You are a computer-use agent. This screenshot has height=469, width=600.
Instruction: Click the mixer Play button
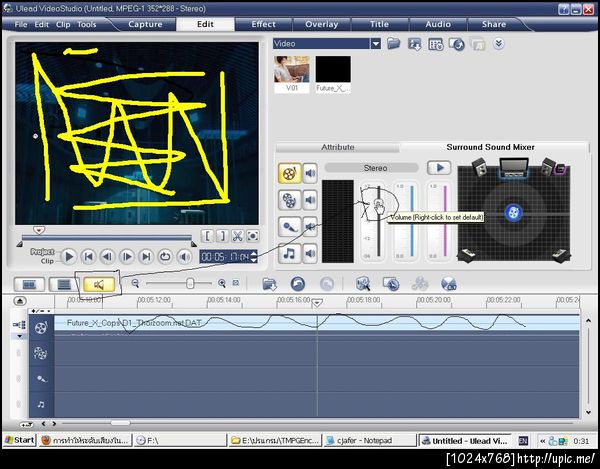coord(439,168)
